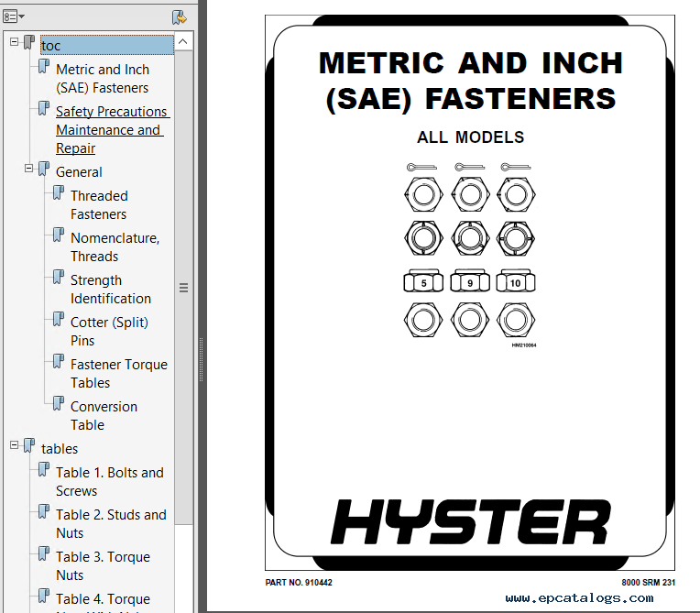The height and width of the screenshot is (613, 700).
Task: Click bookmark icon beside Table 2
Action: coord(44,511)
